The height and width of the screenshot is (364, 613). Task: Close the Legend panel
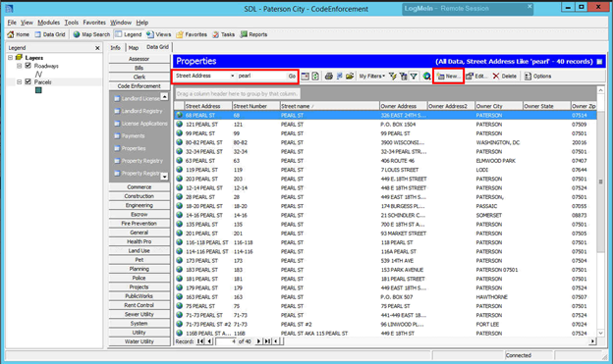click(97, 48)
